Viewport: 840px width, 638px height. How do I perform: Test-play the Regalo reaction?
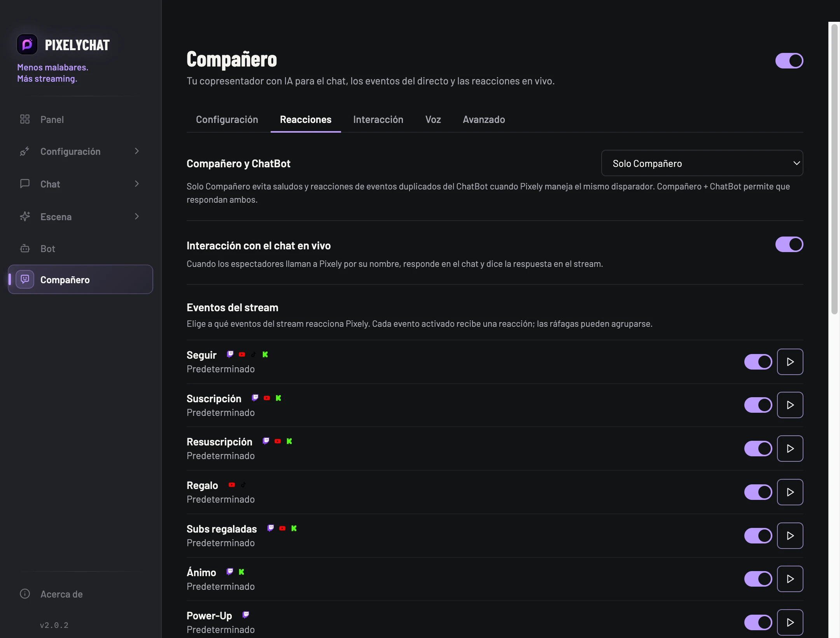pyautogui.click(x=790, y=492)
